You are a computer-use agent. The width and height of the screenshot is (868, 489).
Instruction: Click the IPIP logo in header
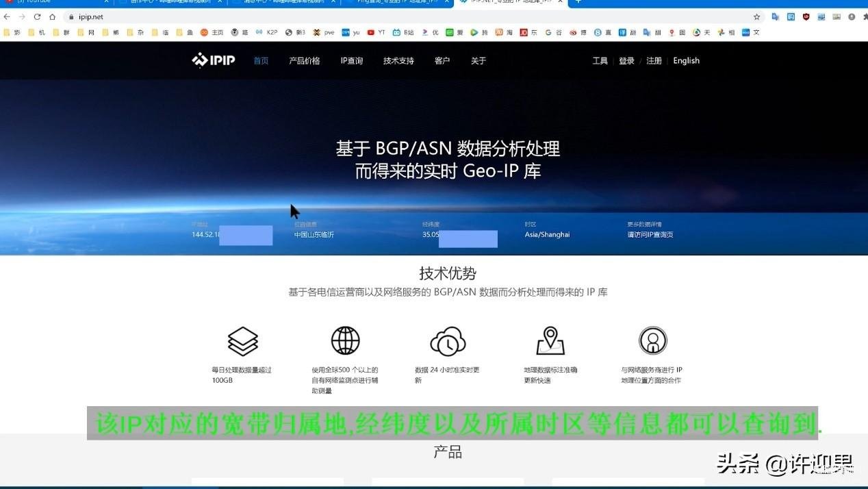214,60
